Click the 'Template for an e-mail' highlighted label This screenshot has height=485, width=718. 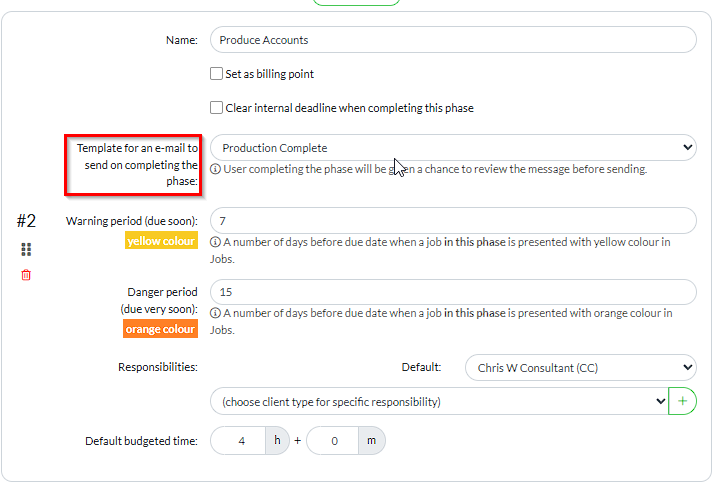(133, 165)
